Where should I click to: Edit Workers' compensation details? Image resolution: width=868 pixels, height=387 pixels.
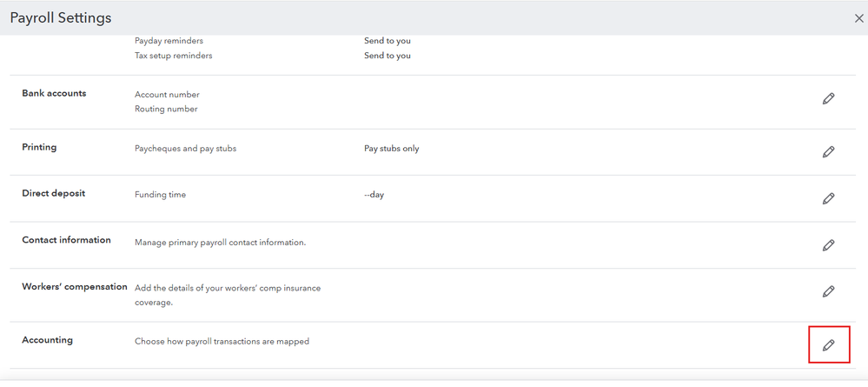click(x=828, y=292)
